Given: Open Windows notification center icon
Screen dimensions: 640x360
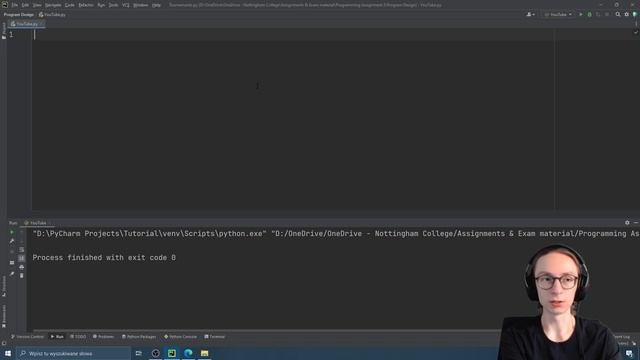Looking at the screenshot, I should click(x=629, y=353).
